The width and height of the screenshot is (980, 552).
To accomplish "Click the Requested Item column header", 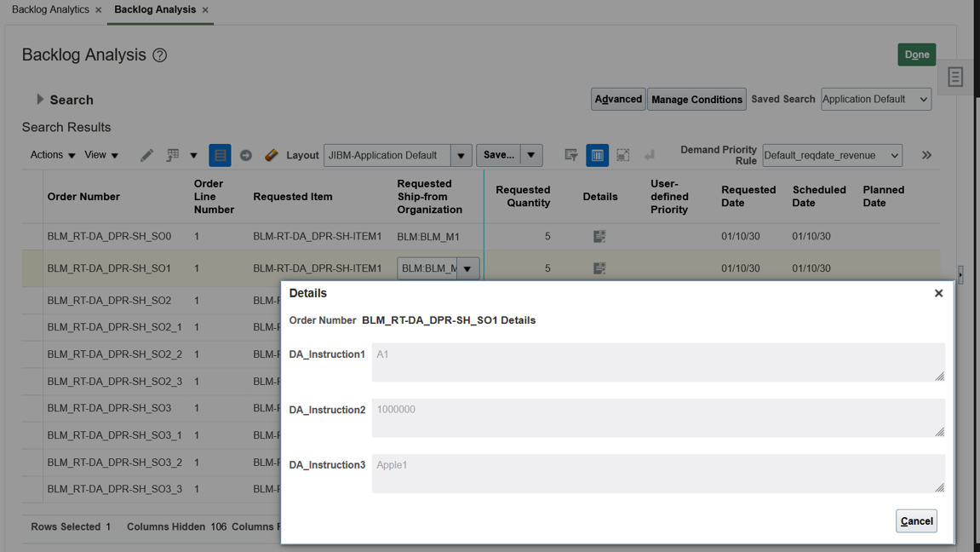I will click(293, 196).
